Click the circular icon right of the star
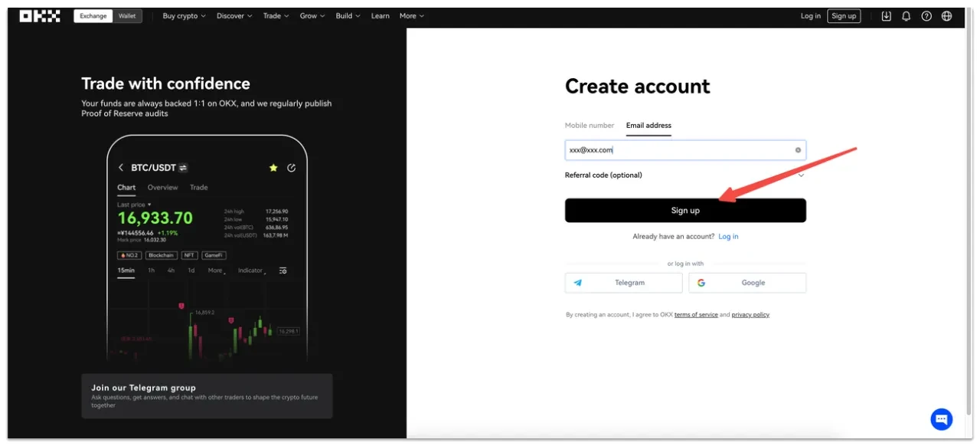This screenshot has width=980, height=446. tap(291, 168)
